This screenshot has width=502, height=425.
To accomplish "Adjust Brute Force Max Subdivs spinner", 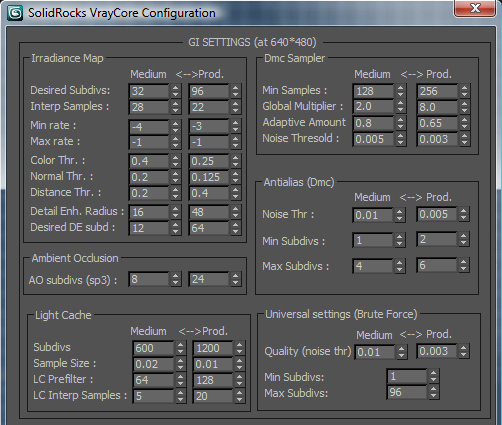I will 433,392.
